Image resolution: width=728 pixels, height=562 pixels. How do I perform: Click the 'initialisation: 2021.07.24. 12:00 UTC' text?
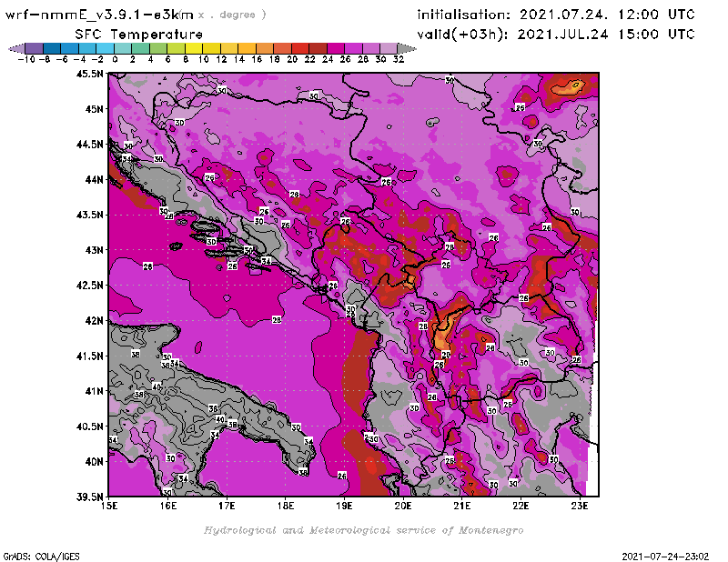click(x=556, y=15)
